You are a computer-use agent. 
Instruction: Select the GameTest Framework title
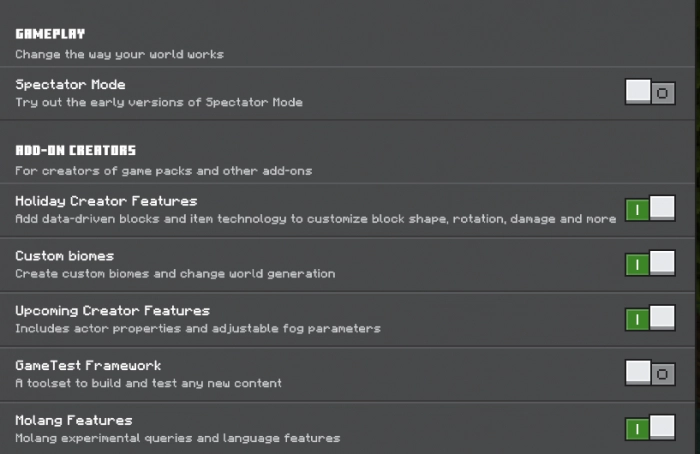point(88,366)
